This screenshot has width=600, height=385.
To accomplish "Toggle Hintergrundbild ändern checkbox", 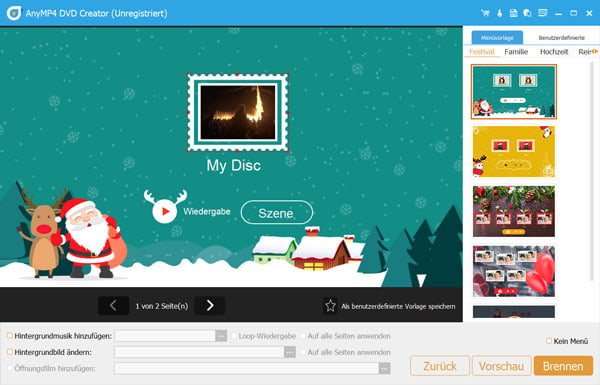I will 10,352.
